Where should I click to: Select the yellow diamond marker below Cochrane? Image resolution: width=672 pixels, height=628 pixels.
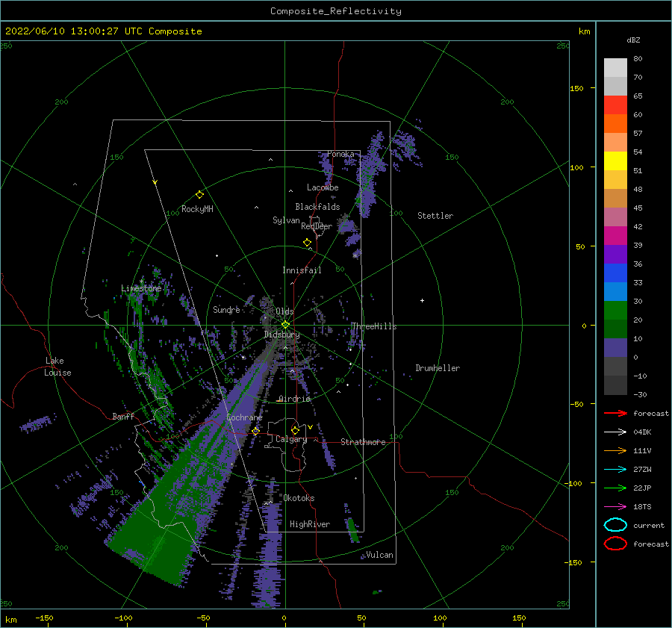pyautogui.click(x=256, y=431)
